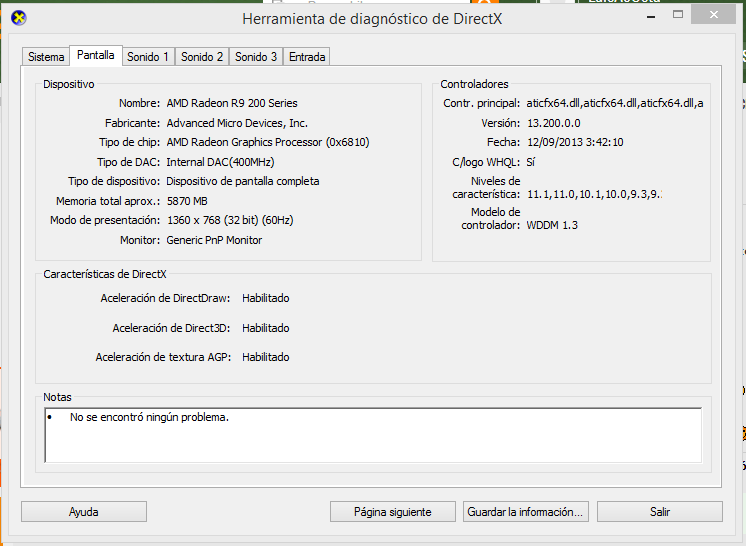Click Habilitado next to Aceleración de Direct3D
Image resolution: width=746 pixels, height=546 pixels.
265,328
